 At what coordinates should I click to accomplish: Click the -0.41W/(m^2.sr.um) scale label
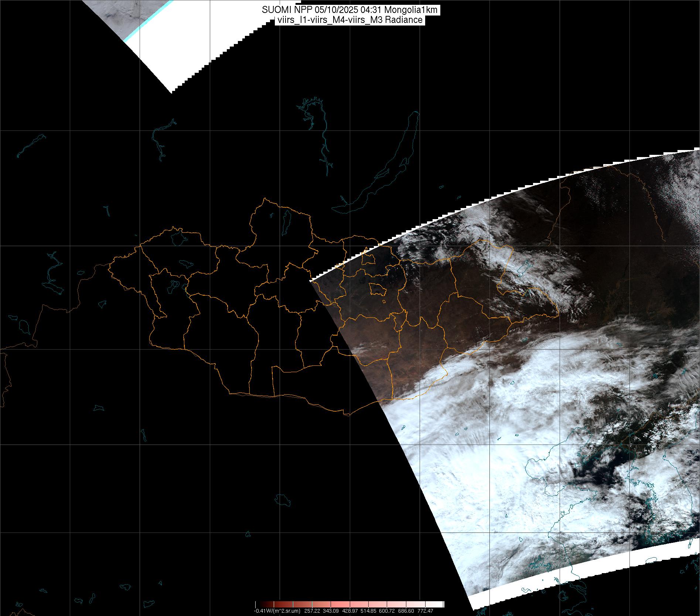277,611
